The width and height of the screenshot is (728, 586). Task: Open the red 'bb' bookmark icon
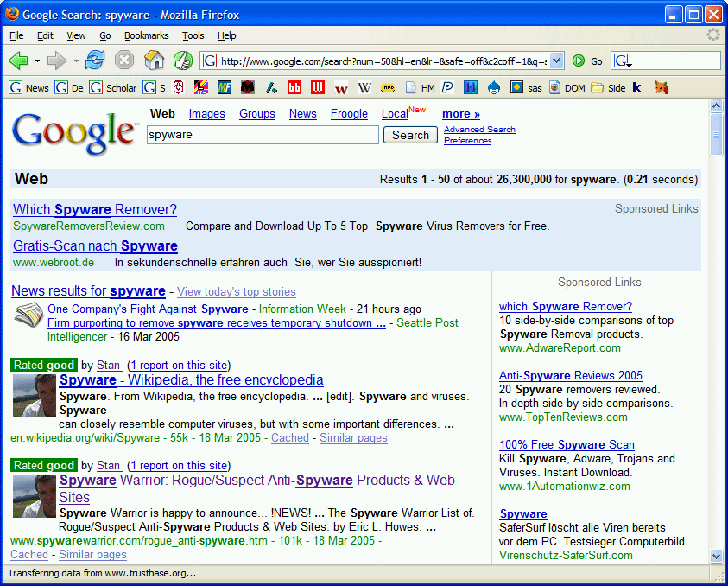click(x=294, y=87)
